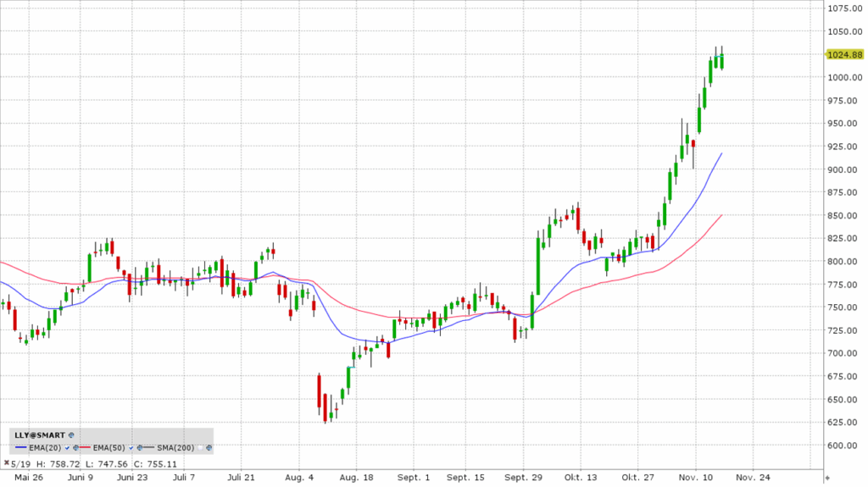
Task: Open settings globe beside LLY@SMART title
Action: (71, 435)
